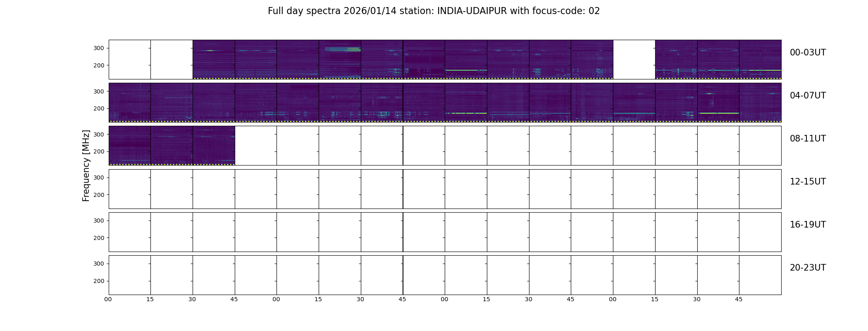Click the 300 tick label in the 00-03UT row
This screenshot has width=868, height=331.
99,48
